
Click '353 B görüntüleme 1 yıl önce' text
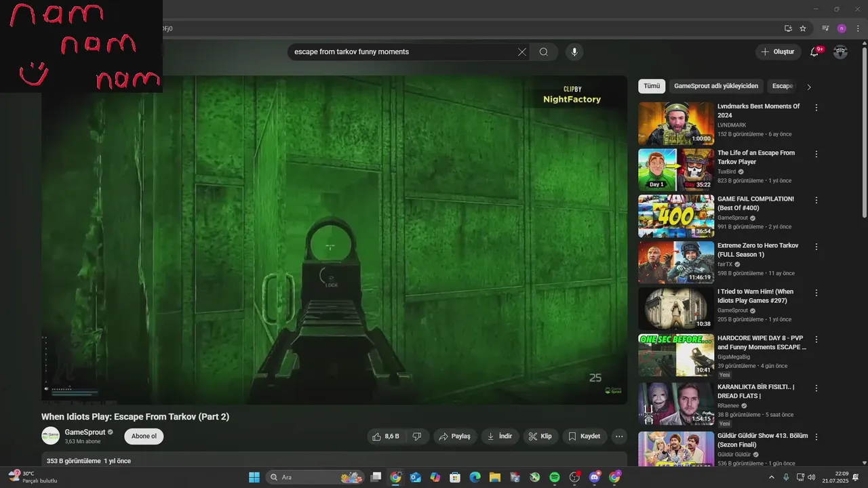point(89,461)
